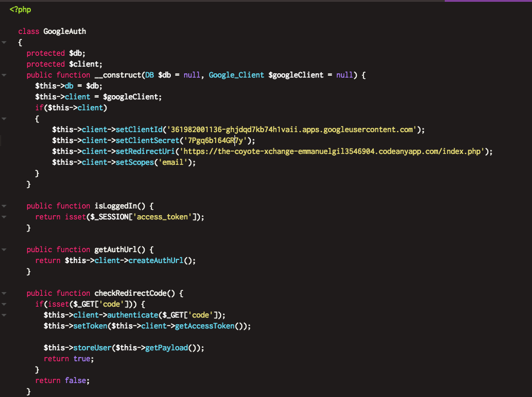Place cursor on the opening <?php tag
The width and height of the screenshot is (532, 397).
pyautogui.click(x=20, y=10)
